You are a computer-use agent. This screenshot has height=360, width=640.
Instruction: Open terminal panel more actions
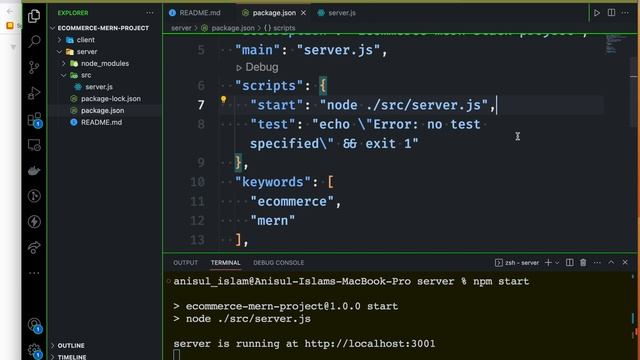pos(597,262)
